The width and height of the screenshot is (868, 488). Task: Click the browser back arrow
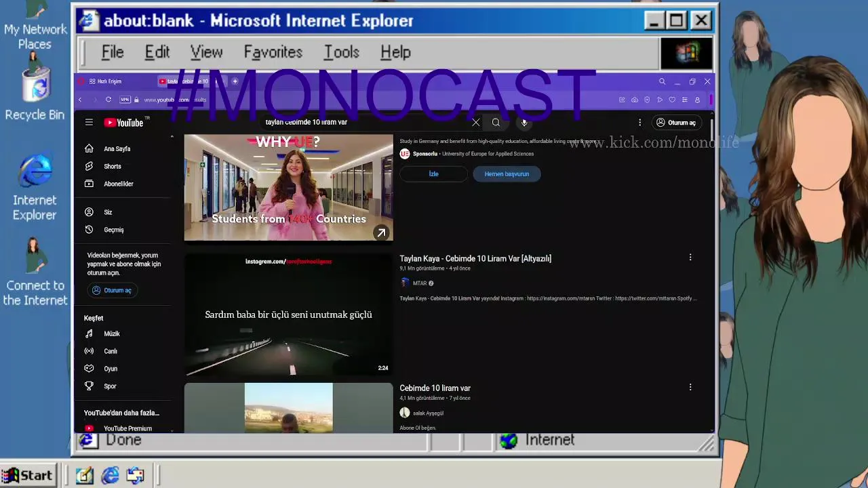click(x=80, y=100)
